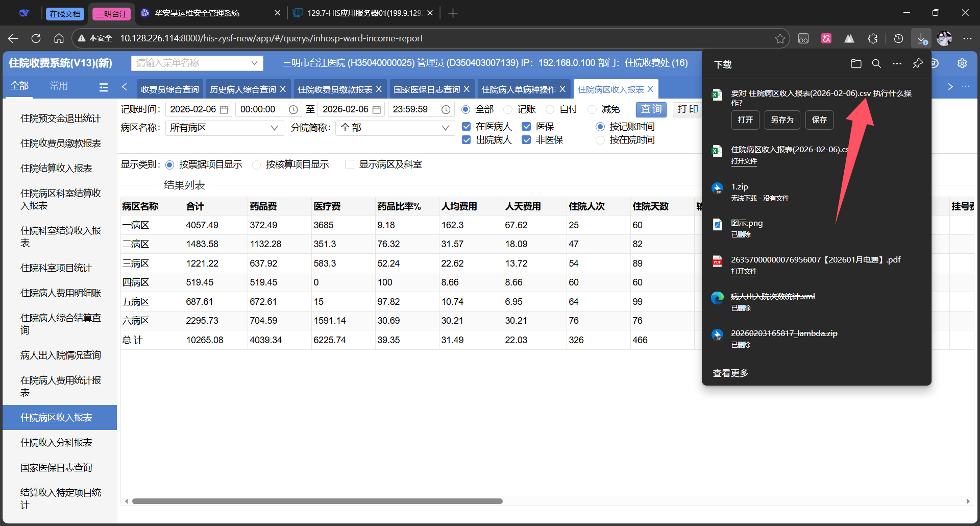Click the favorites star icon
This screenshot has height=526, width=980.
coord(780,38)
